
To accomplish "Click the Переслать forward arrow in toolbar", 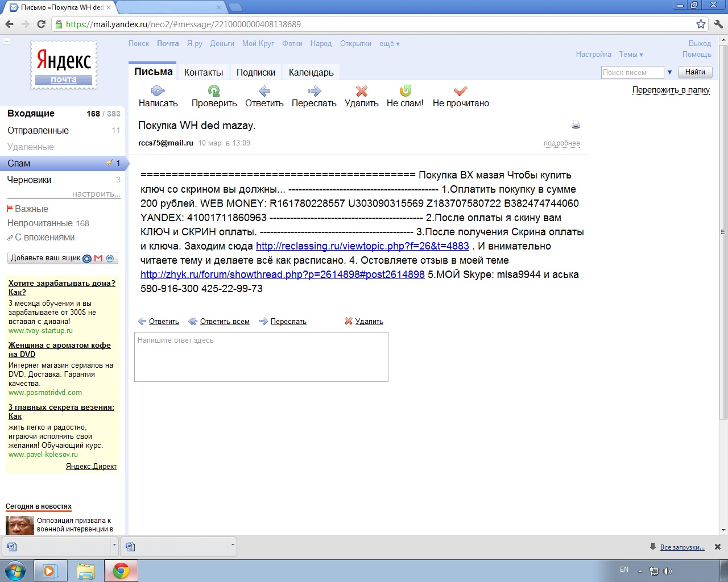I will pyautogui.click(x=314, y=91).
